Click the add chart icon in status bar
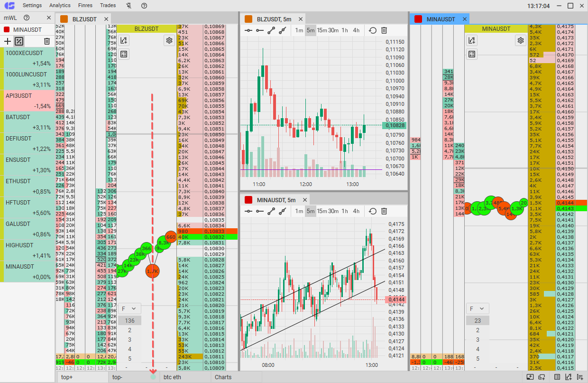The image size is (588, 383). 568,377
